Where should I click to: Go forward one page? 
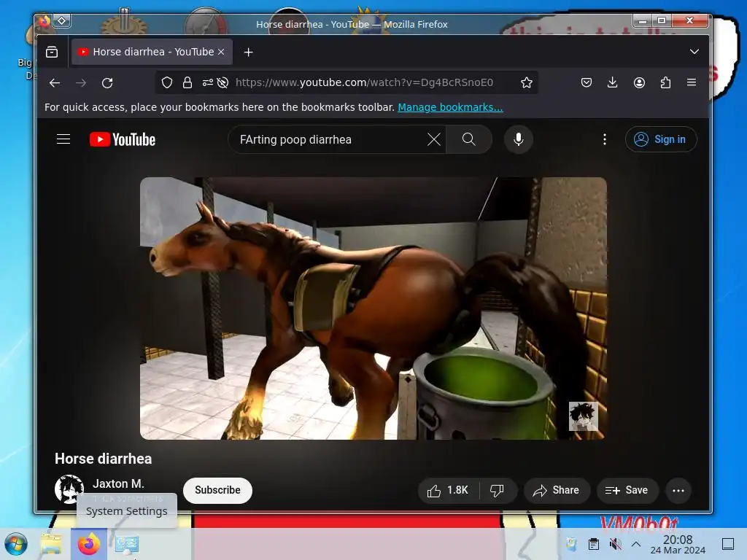point(81,83)
